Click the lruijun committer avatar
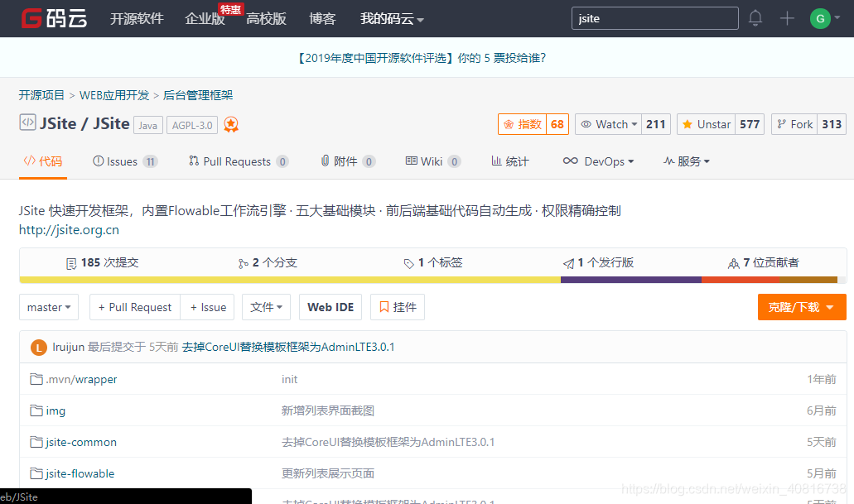Image resolution: width=854 pixels, height=504 pixels. [39, 348]
